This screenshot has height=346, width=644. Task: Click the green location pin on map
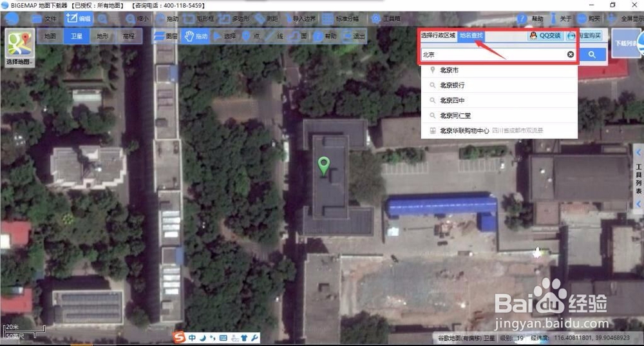[x=324, y=166]
